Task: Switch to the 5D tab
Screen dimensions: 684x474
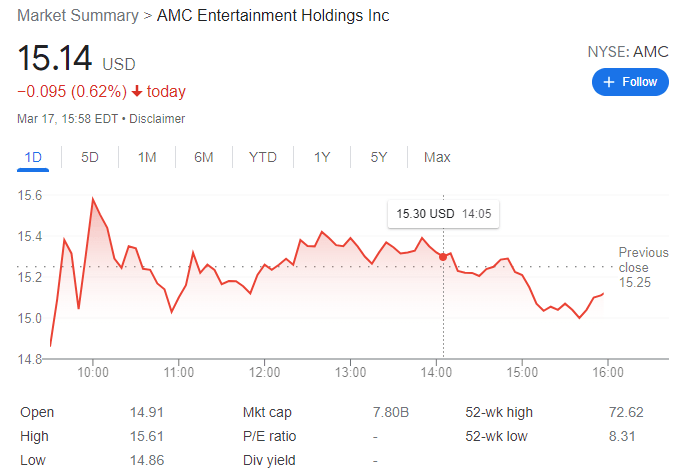Action: [90, 157]
